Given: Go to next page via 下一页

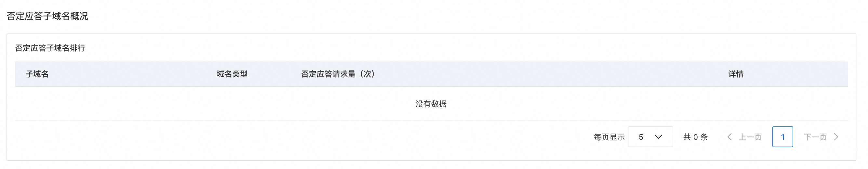Looking at the screenshot, I should [x=815, y=137].
